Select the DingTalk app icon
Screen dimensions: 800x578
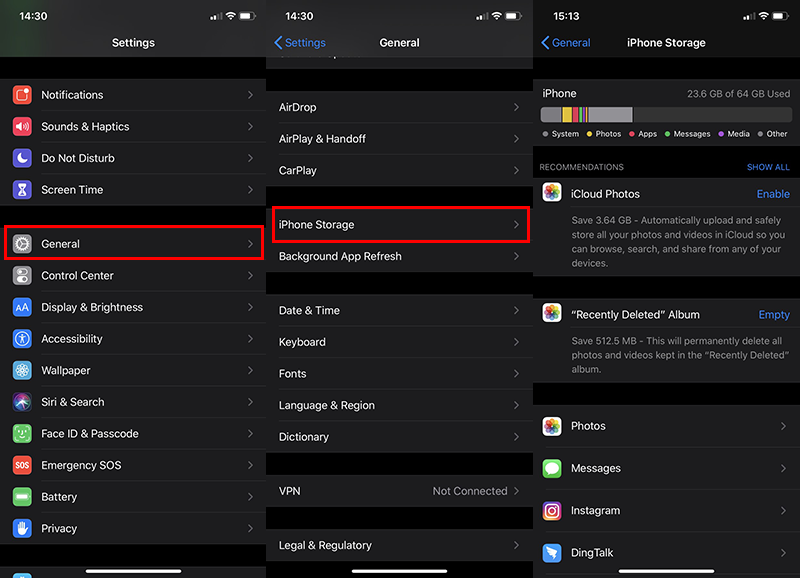tap(552, 552)
